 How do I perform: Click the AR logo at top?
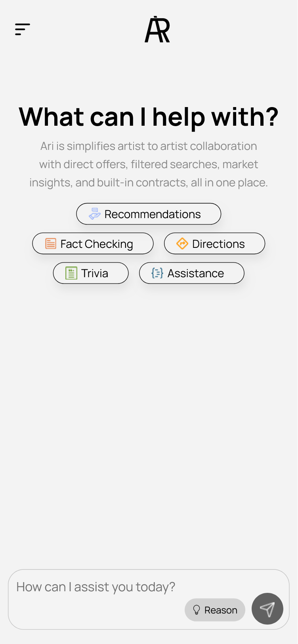coord(157,29)
